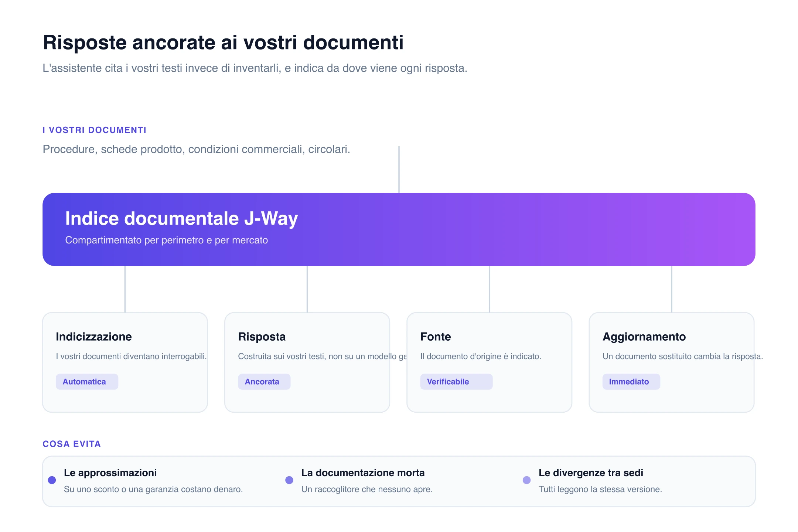The image size is (798, 532).
Task: Click the 'Indicizzazione' card title
Action: click(94, 337)
